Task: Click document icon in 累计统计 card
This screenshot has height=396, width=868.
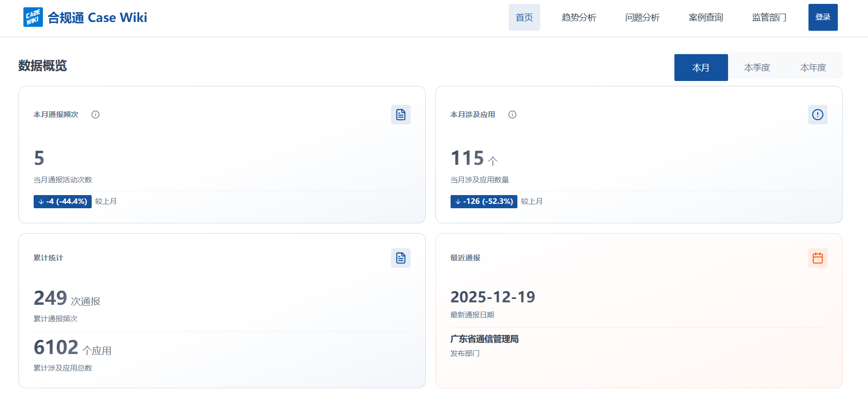Action: [401, 258]
